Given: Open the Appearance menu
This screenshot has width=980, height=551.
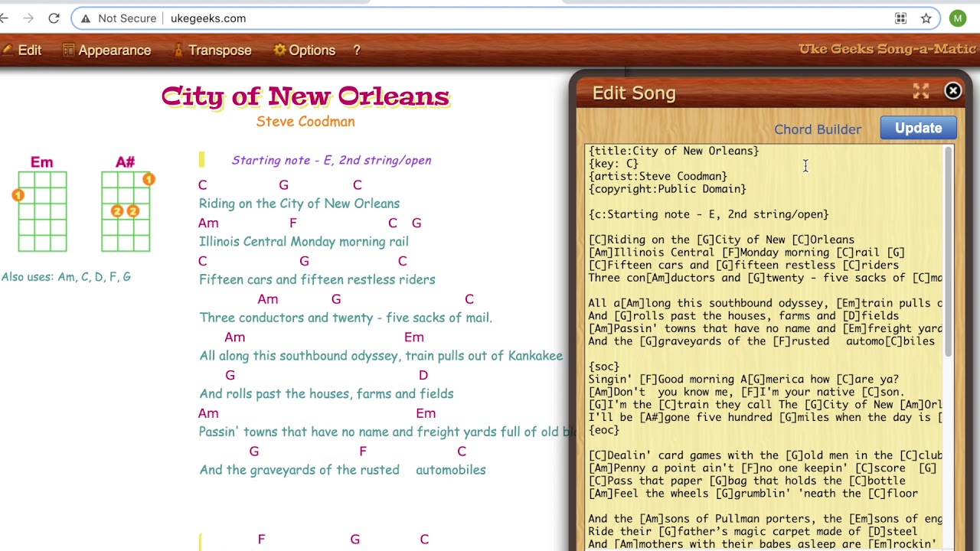Looking at the screenshot, I should click(107, 51).
